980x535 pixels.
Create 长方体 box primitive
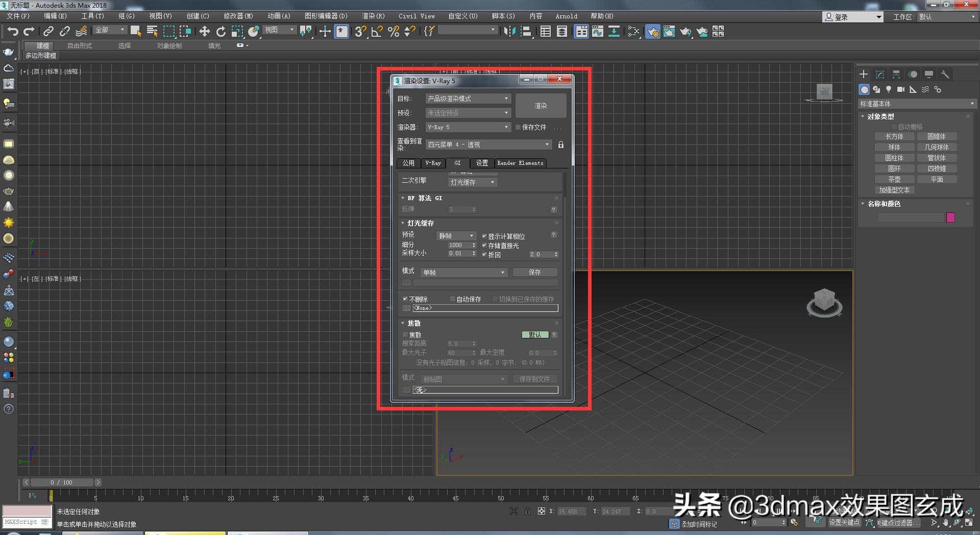[x=894, y=137]
